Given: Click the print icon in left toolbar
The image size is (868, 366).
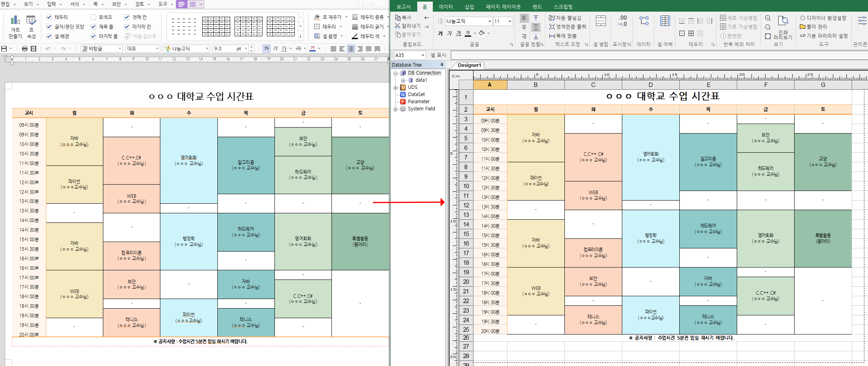Looking at the screenshot, I should pos(25,49).
